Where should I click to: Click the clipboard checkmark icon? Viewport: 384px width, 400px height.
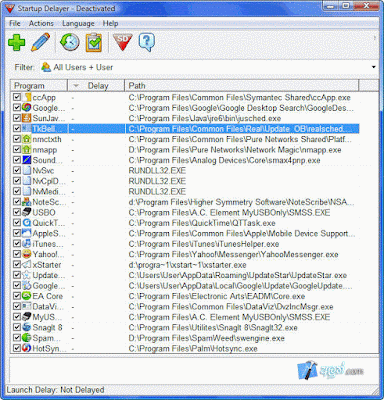(x=94, y=42)
